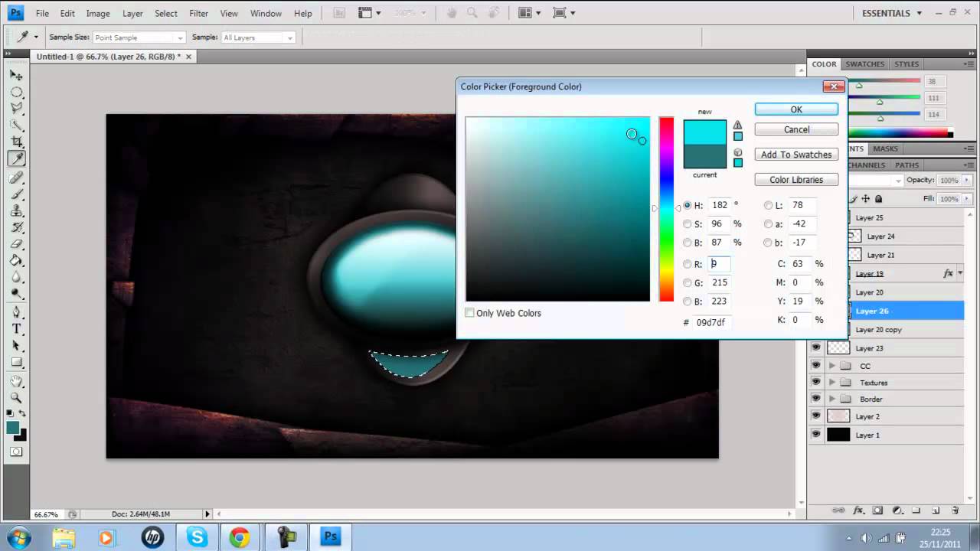Open the ESSENTIALS workspace dropdown
The height and width of the screenshot is (551, 980).
[892, 13]
